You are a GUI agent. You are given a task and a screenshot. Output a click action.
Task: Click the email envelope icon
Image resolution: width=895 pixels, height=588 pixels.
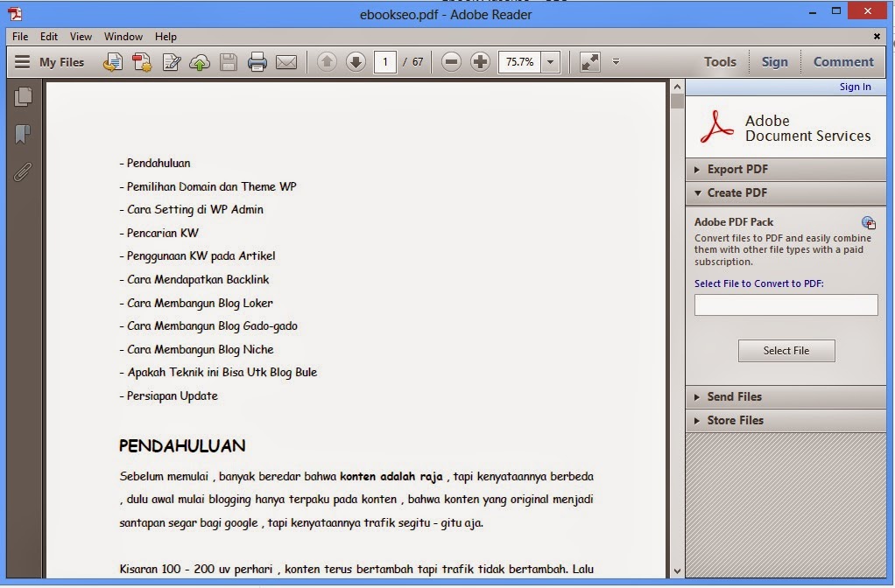click(286, 62)
